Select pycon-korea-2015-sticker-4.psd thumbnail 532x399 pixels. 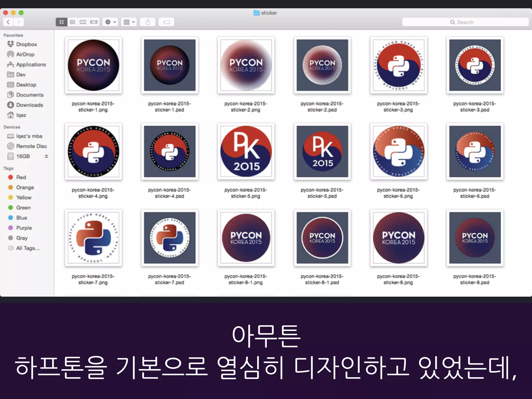(x=170, y=151)
